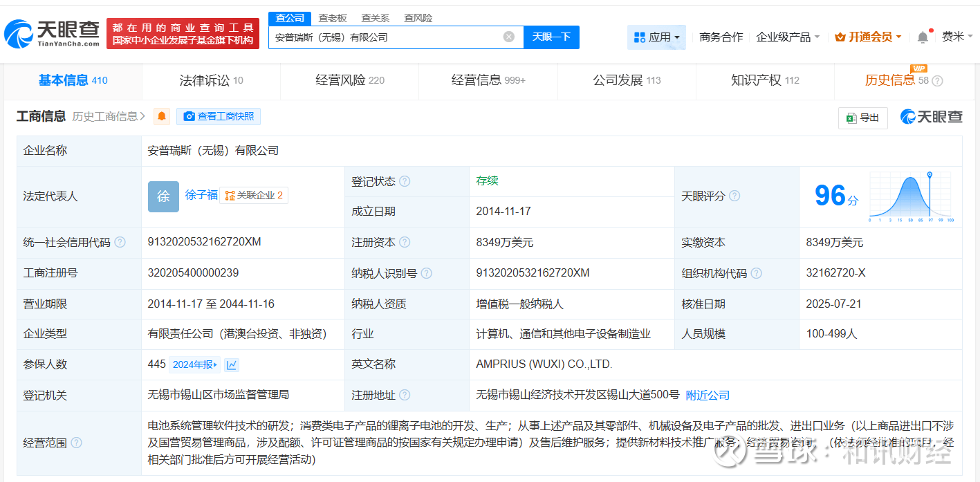
Task: Open the 商务合作 link
Action: pyautogui.click(x=721, y=37)
